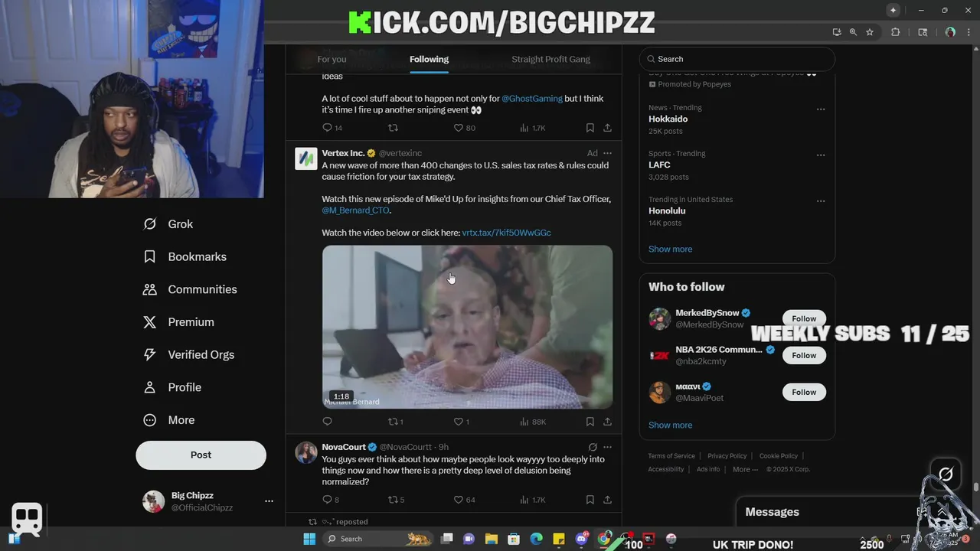View analytics of Vertex ad showing 88K
This screenshot has width=980, height=551.
click(x=532, y=422)
